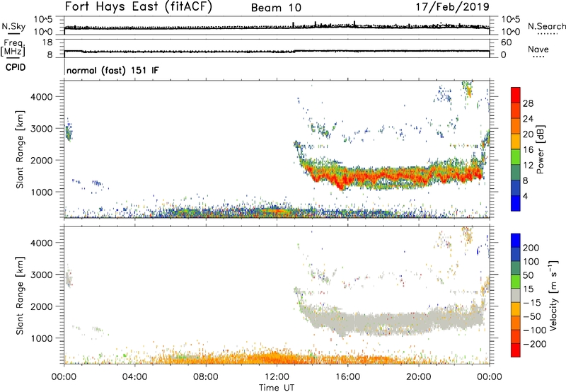The height and width of the screenshot is (392, 566).
Task: Click the '1000' tick of the velocity panel
Action: (x=41, y=338)
